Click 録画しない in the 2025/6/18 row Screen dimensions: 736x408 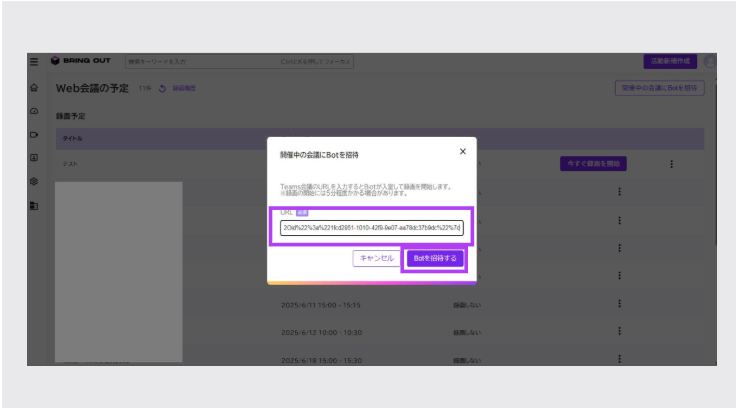(x=467, y=361)
